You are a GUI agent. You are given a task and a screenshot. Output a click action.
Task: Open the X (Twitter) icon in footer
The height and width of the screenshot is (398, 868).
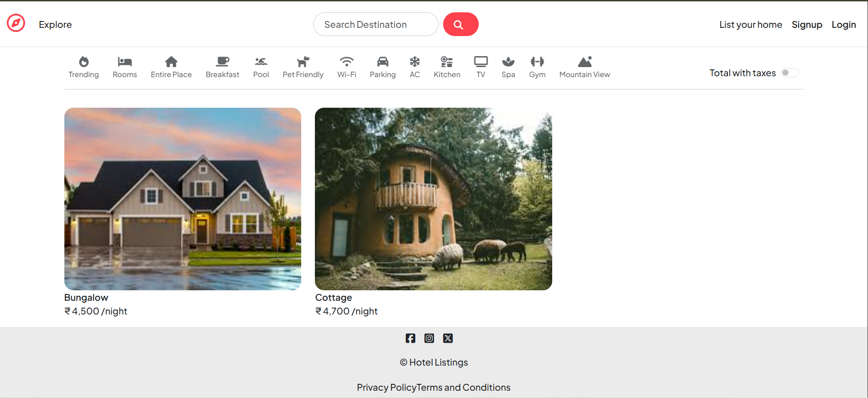(448, 338)
